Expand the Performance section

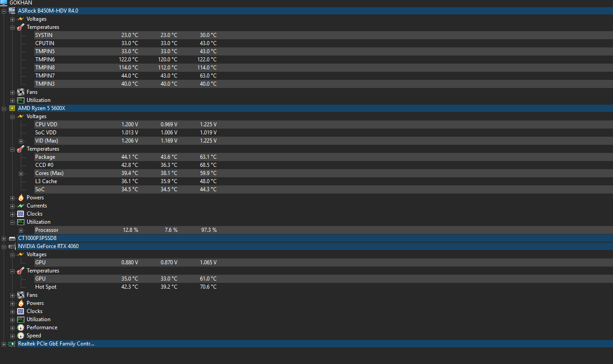(13, 328)
